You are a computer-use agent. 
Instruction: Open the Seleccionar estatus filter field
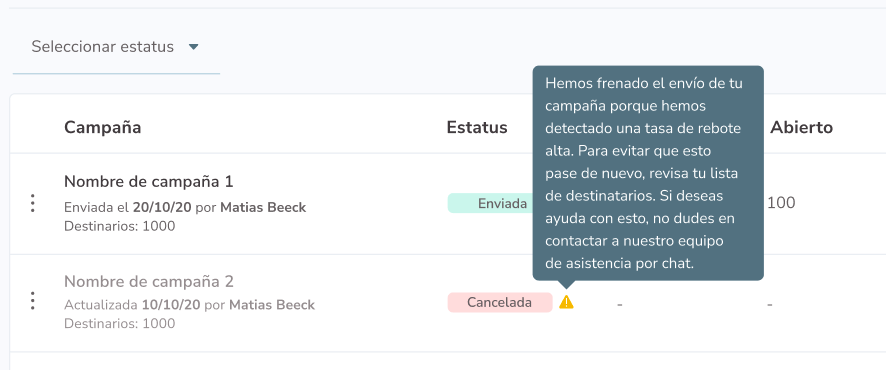pos(116,47)
